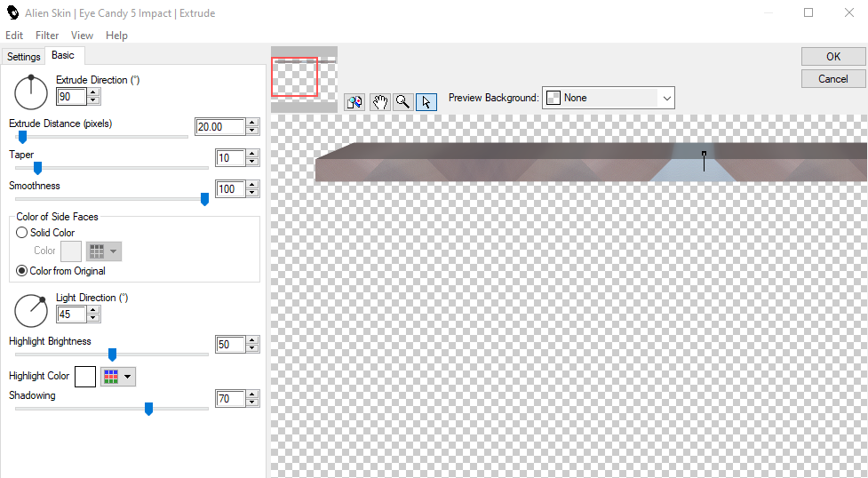Open the Preview Background dropdown
This screenshot has height=478, width=868.
click(608, 98)
